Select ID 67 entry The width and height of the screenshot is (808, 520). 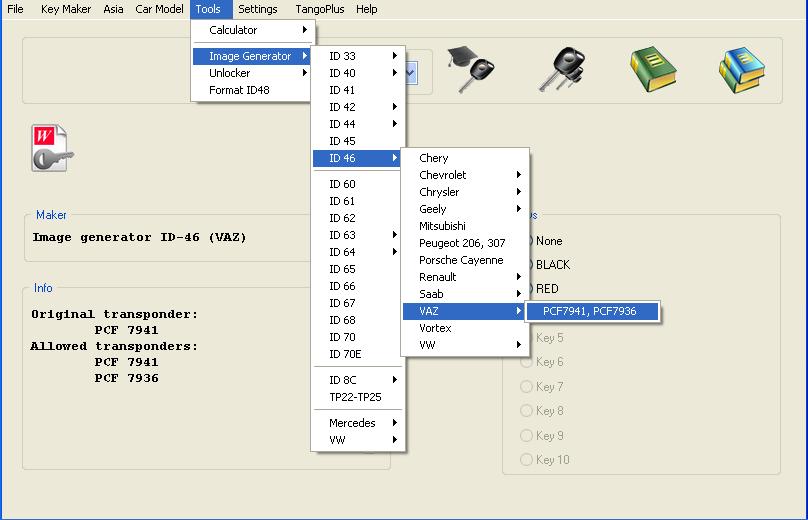(357, 303)
